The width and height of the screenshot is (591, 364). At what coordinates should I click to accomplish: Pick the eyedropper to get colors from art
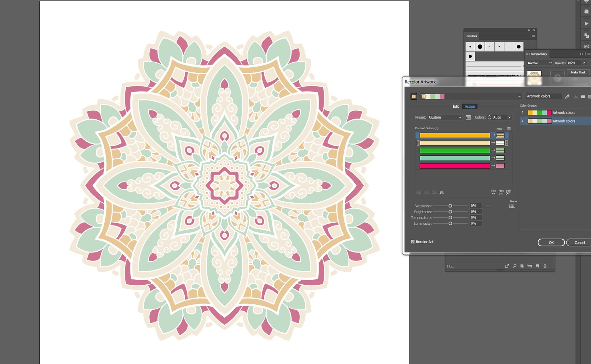click(x=567, y=97)
